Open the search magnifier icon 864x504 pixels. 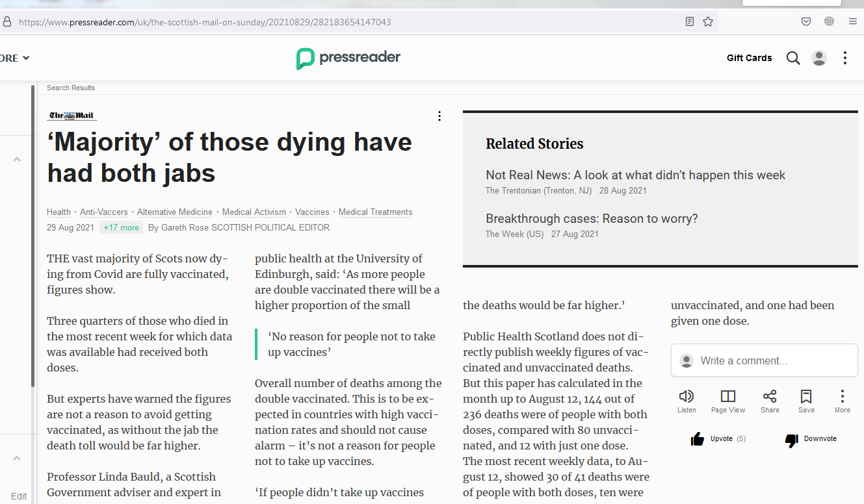[x=793, y=58]
